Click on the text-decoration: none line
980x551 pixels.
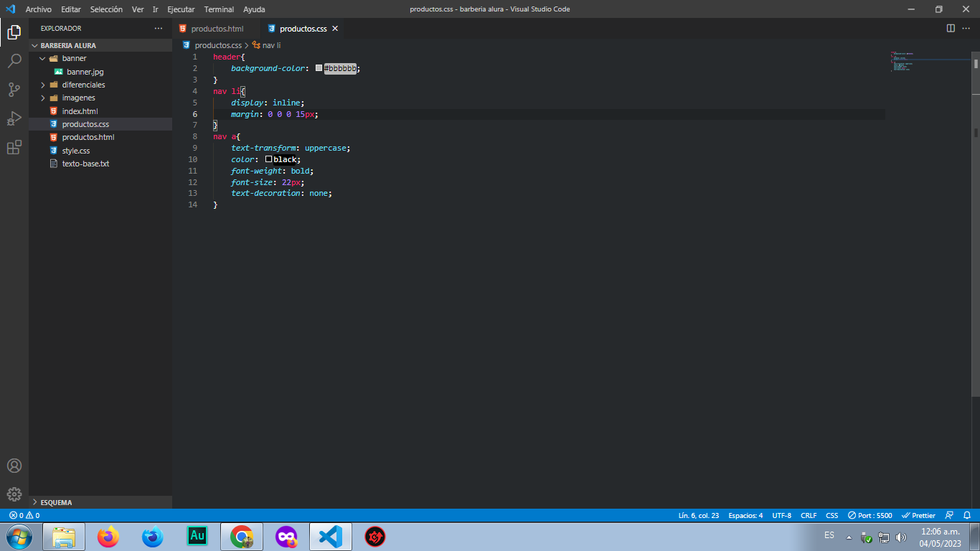[281, 194]
